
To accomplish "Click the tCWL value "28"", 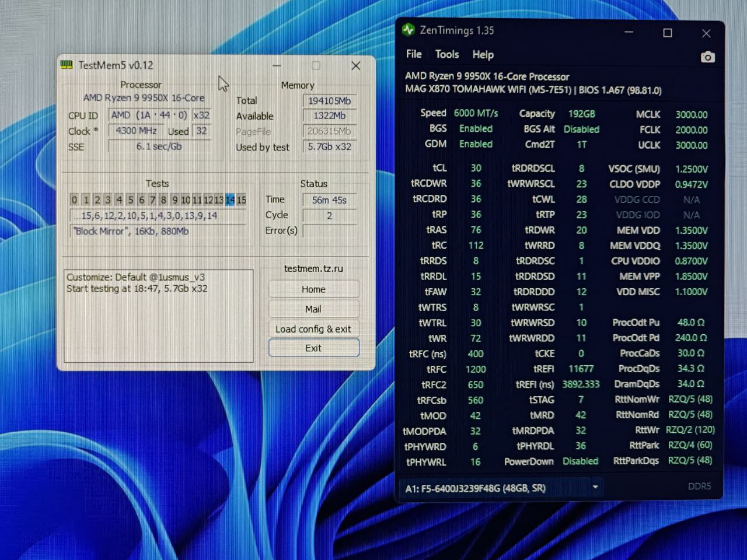I will 581,199.
